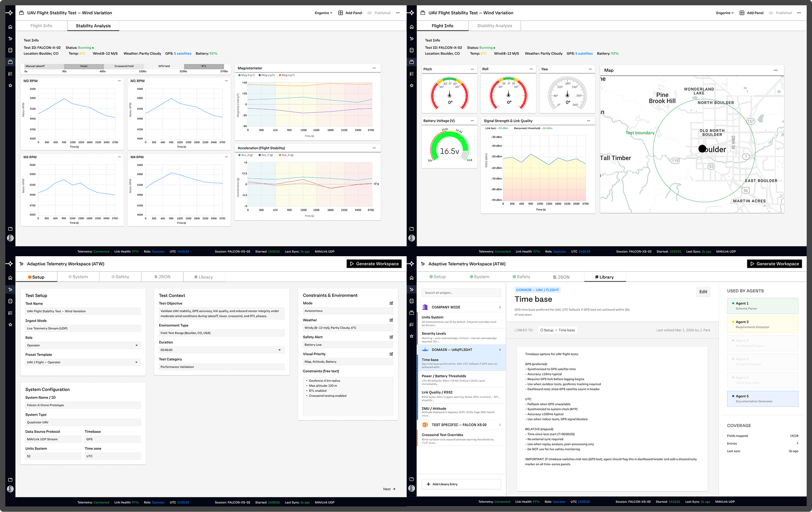Click Edit for the Time base entry
The width and height of the screenshot is (812, 512).
coord(703,292)
